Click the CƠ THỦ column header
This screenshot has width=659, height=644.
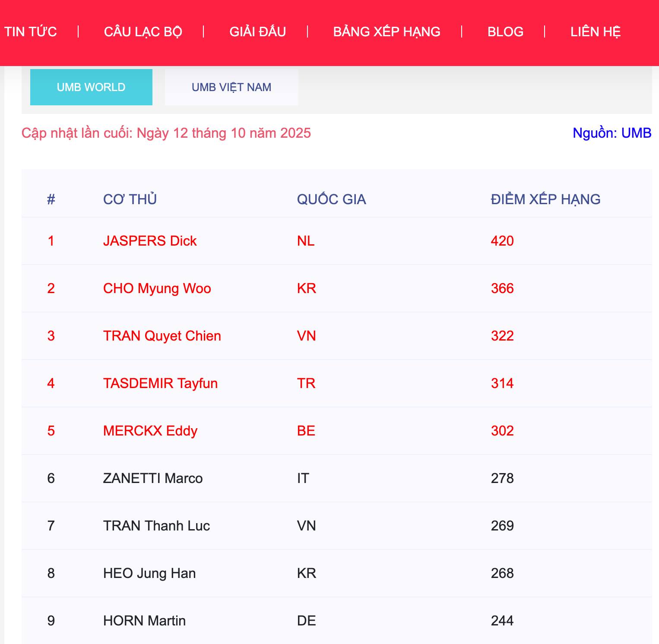130,199
